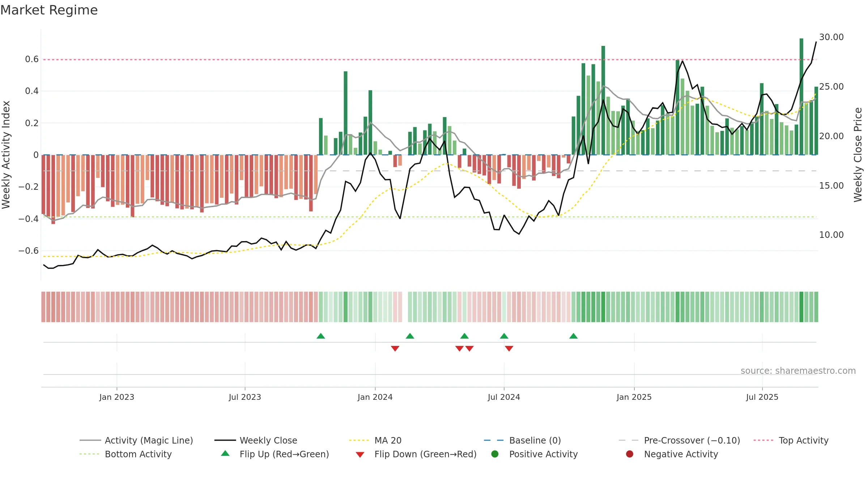868x488 pixels.
Task: Click red Negative Activity legend circle
Action: click(x=630, y=454)
